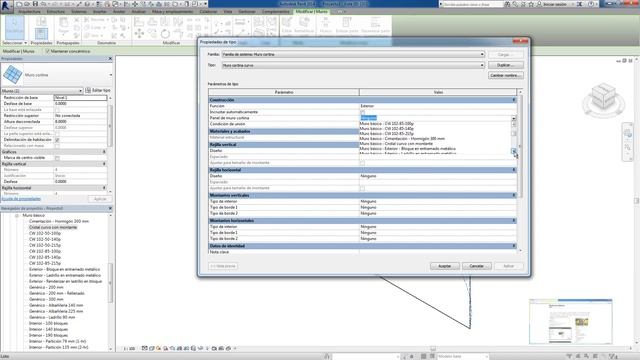Toggle Rejilla vertical Ajustar para tamaño de montante
The height and width of the screenshot is (360, 640).
coord(362,163)
